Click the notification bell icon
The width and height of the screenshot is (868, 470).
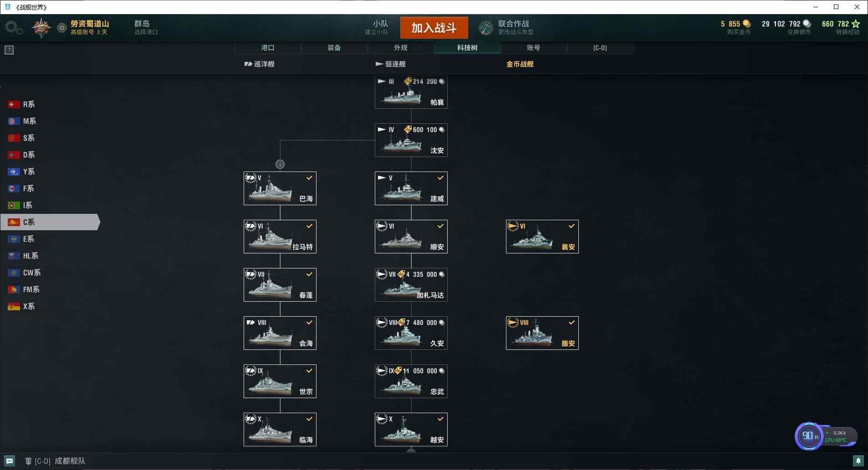(x=858, y=461)
